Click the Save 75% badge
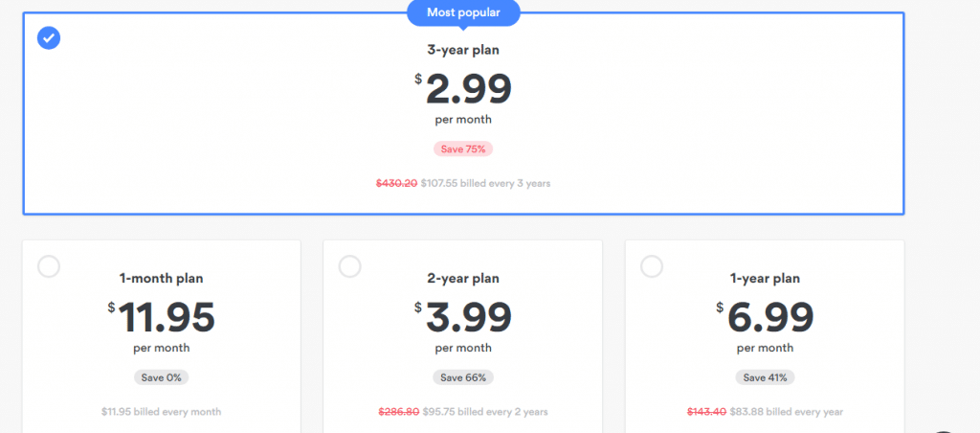The image size is (980, 433). coord(463,148)
